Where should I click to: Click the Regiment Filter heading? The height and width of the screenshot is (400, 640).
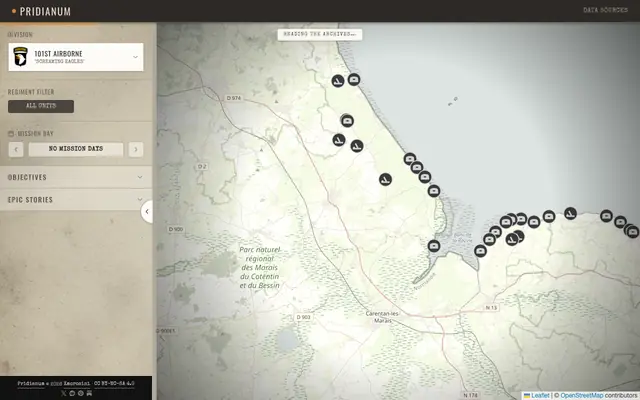point(31,92)
